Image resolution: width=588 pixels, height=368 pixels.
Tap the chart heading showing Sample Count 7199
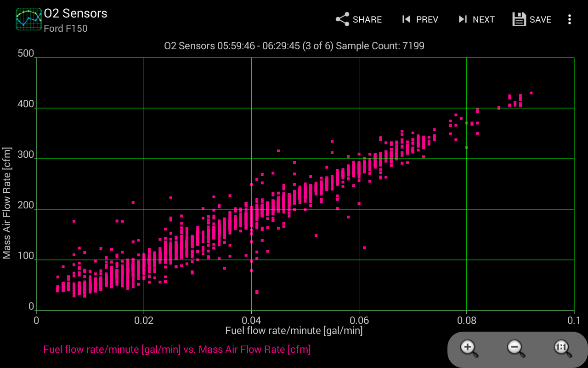[x=294, y=46]
